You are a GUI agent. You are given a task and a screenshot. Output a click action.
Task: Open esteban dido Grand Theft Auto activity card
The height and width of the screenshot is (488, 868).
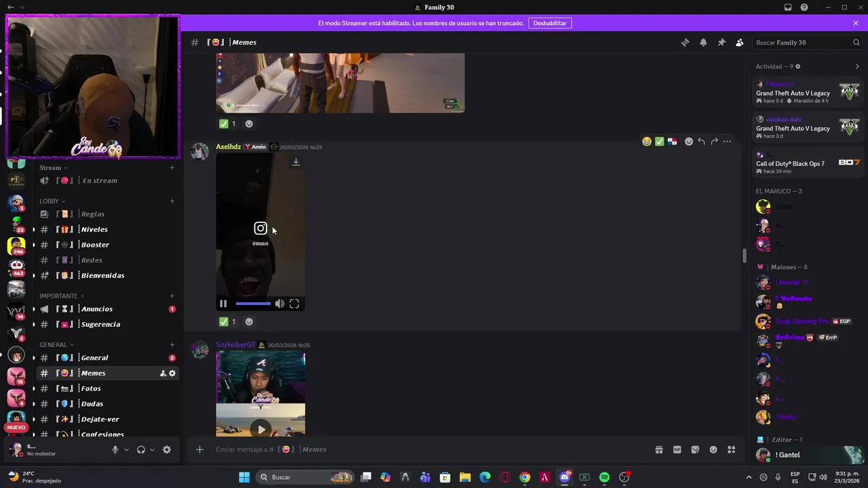[x=808, y=127]
